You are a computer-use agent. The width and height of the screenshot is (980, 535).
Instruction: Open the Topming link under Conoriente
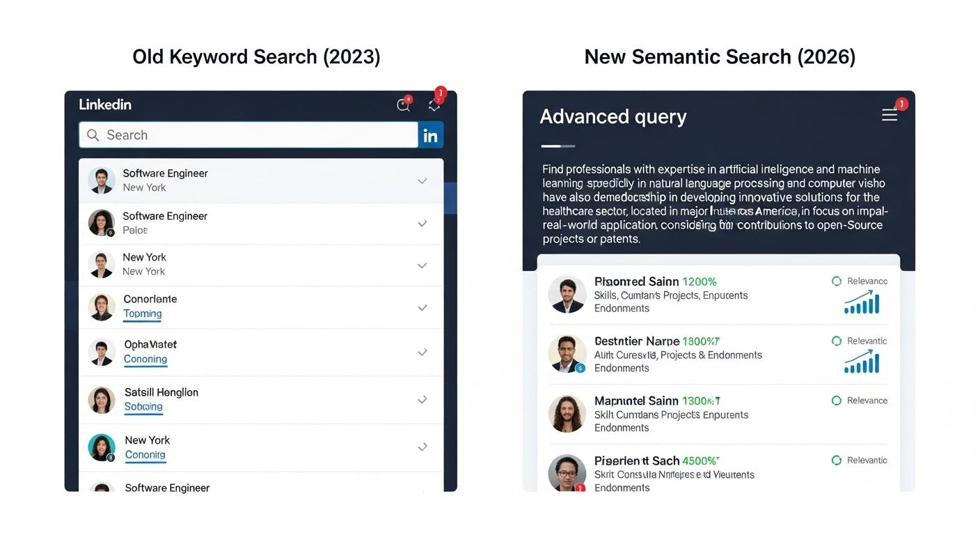click(143, 314)
